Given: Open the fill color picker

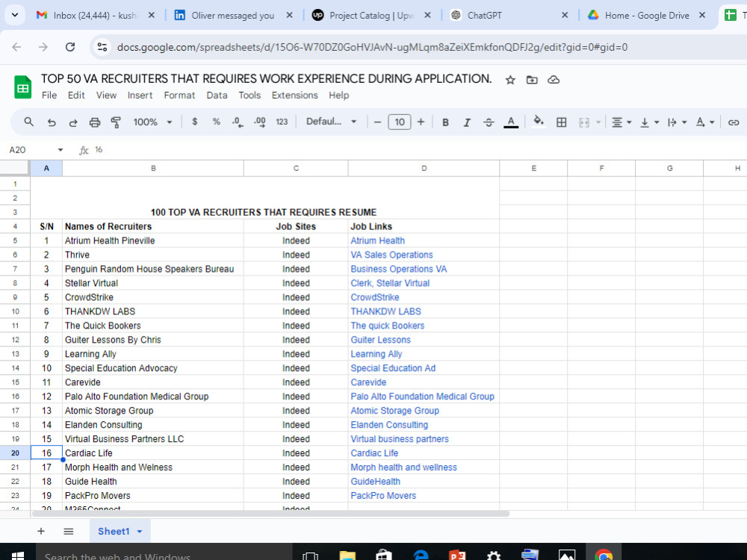Looking at the screenshot, I should click(x=539, y=122).
